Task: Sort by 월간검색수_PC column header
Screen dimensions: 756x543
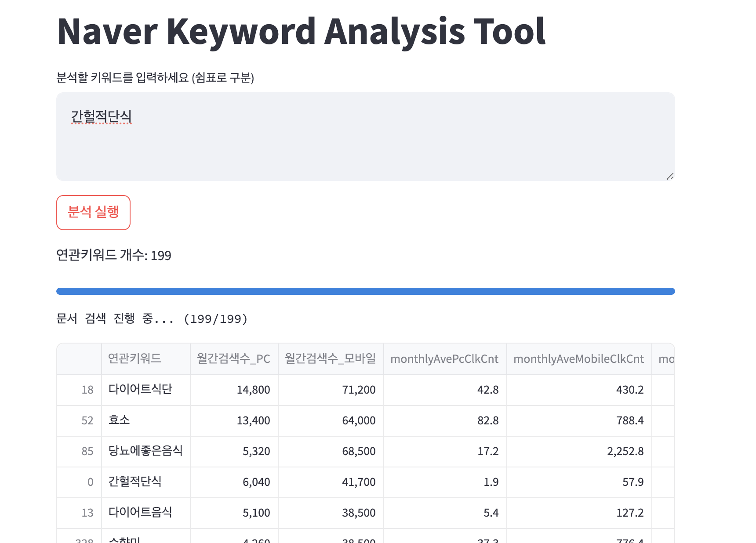Action: pos(234,359)
